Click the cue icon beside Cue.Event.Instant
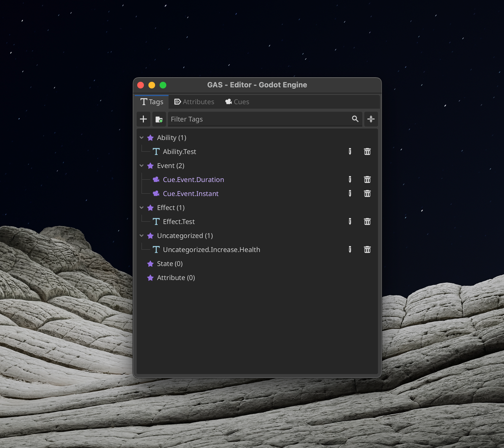This screenshot has width=504, height=448. pyautogui.click(x=156, y=193)
